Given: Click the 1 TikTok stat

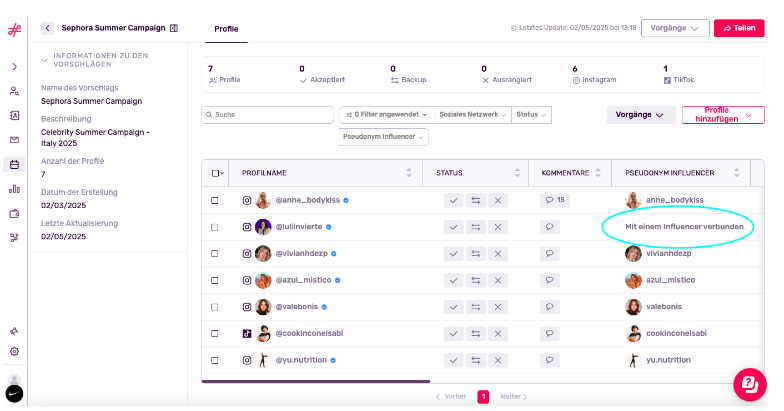Looking at the screenshot, I should tap(678, 74).
